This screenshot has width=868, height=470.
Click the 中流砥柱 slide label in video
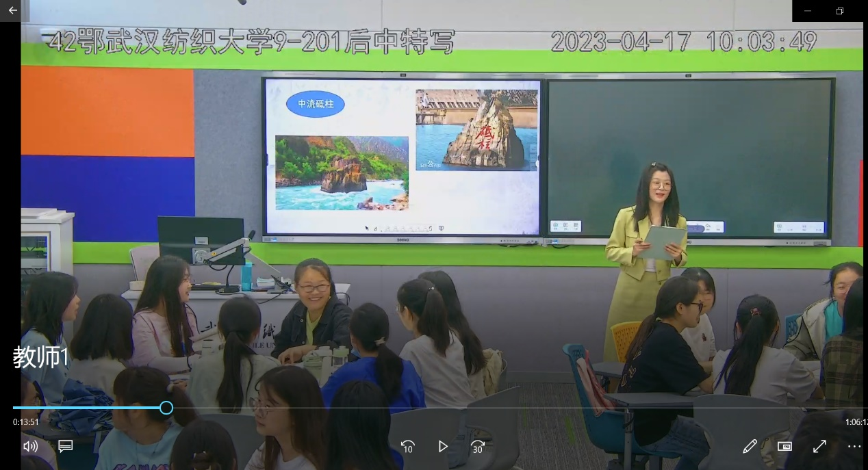315,104
